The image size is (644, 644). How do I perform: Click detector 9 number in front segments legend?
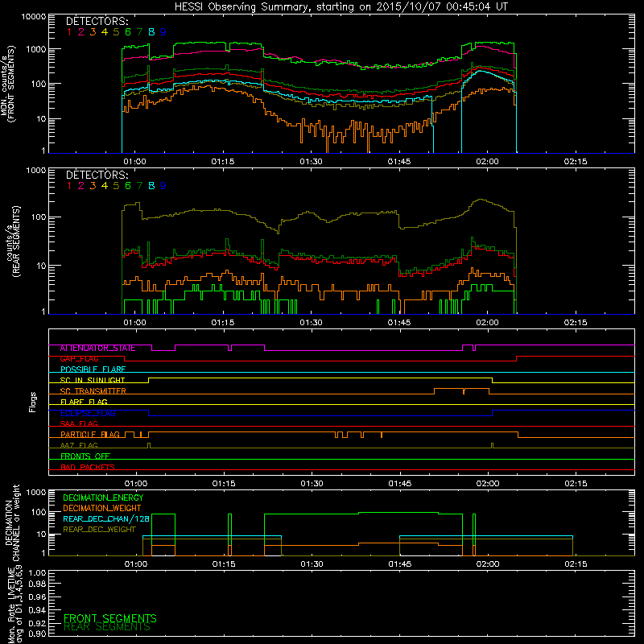click(x=163, y=32)
